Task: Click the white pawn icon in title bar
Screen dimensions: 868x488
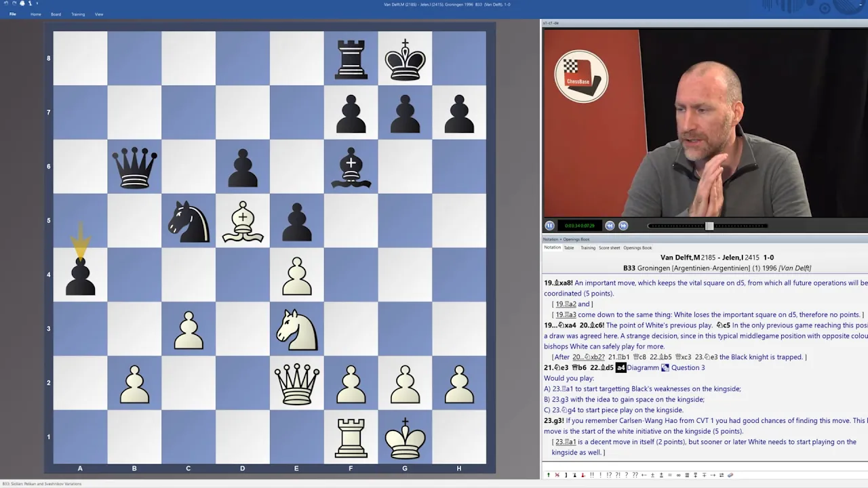Action: coord(30,3)
